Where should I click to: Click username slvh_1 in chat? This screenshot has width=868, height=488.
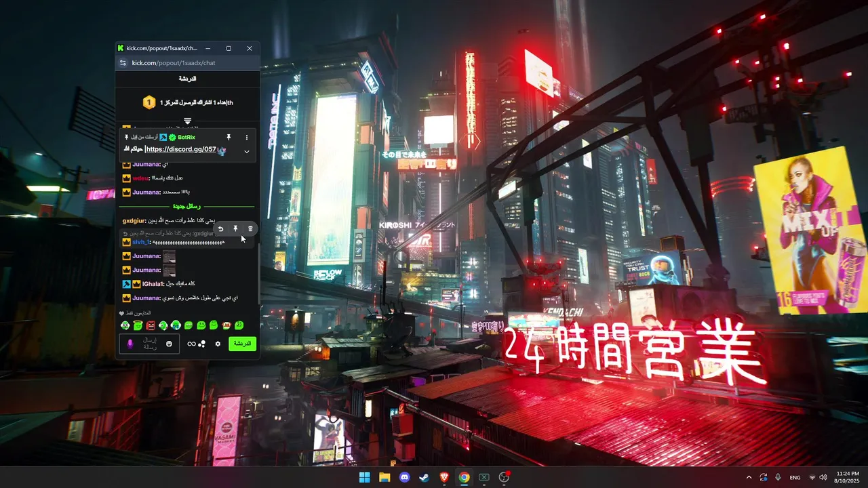click(x=141, y=242)
